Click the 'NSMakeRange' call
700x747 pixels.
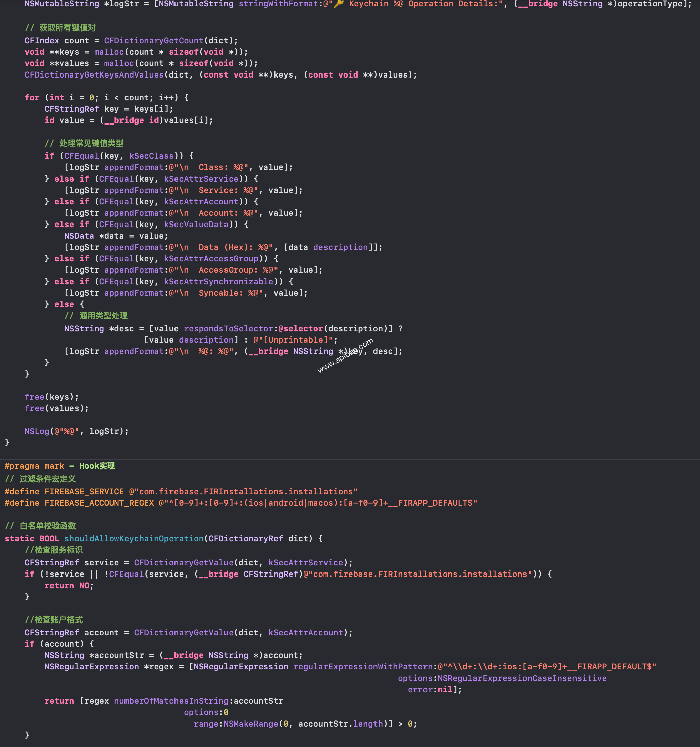coord(251,724)
